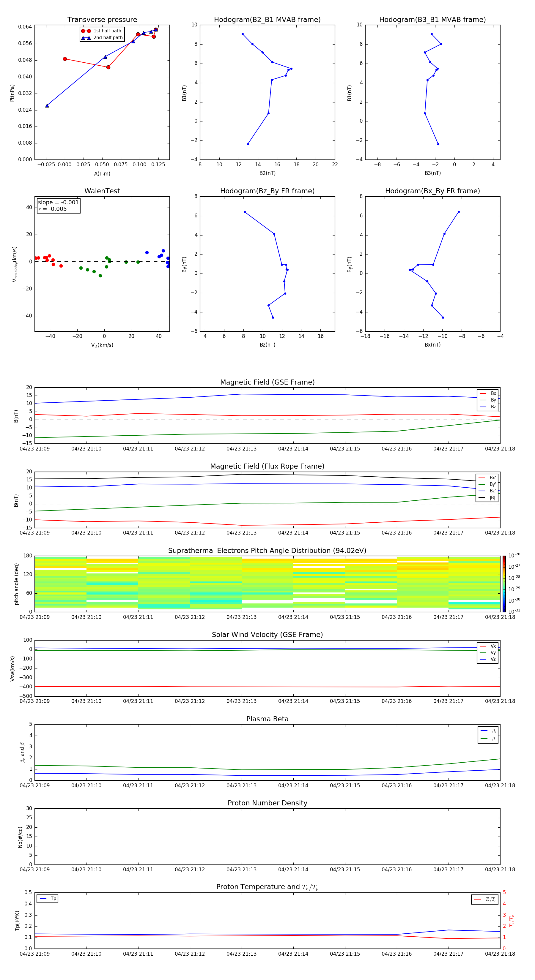Click the 'Solar Wind Velocity (GSE Frame)' title
Viewport: 535px width, 980px height.
[267, 635]
